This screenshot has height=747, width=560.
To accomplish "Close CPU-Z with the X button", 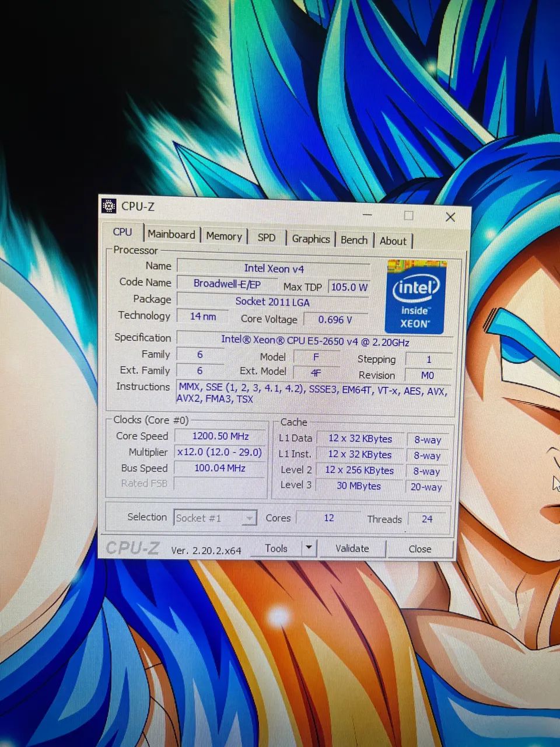I will pyautogui.click(x=450, y=217).
